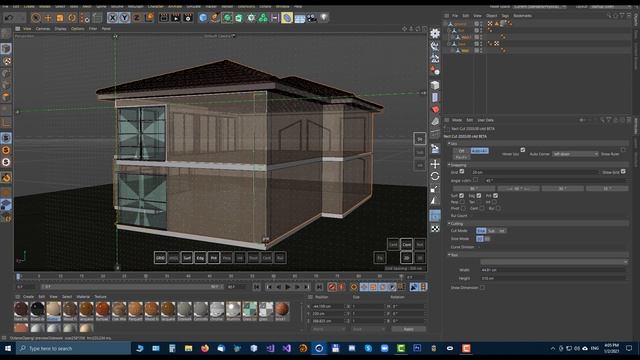This screenshot has height=360, width=640.
Task: Click the Surf HUD button in viewport
Action: (x=187, y=258)
